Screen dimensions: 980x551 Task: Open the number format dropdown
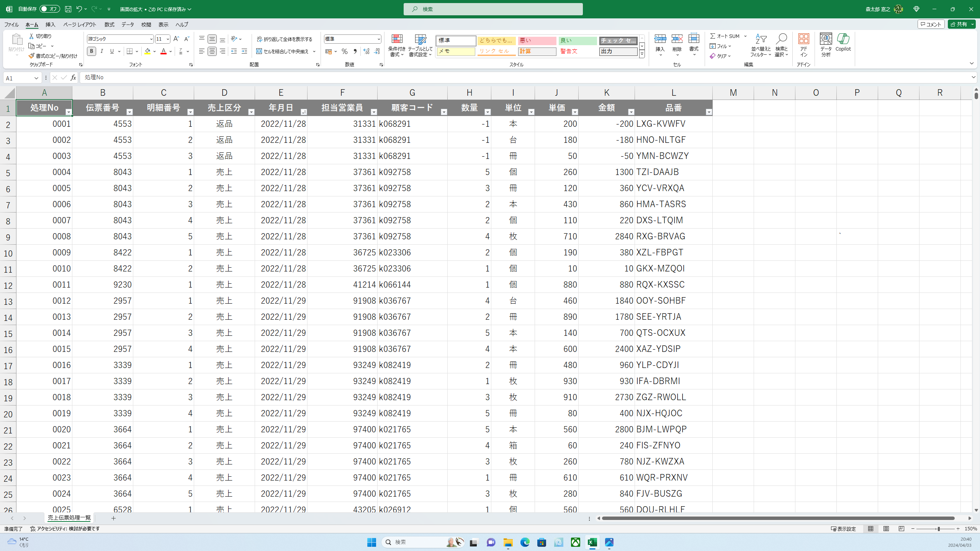[x=378, y=39]
